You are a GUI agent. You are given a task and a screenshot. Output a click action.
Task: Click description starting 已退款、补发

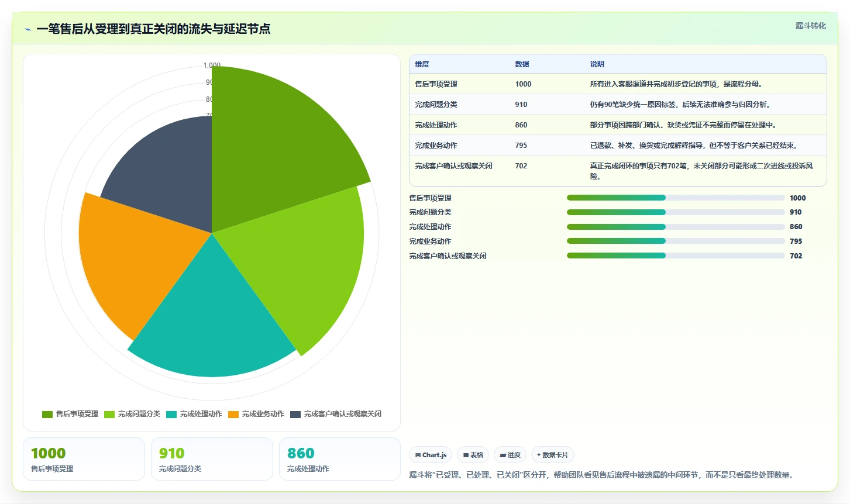694,146
